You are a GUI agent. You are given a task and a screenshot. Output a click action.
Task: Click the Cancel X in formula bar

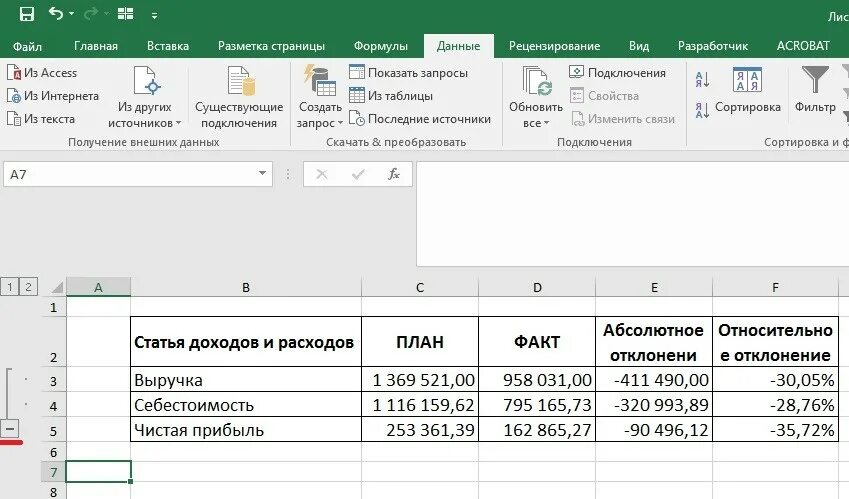coord(322,174)
